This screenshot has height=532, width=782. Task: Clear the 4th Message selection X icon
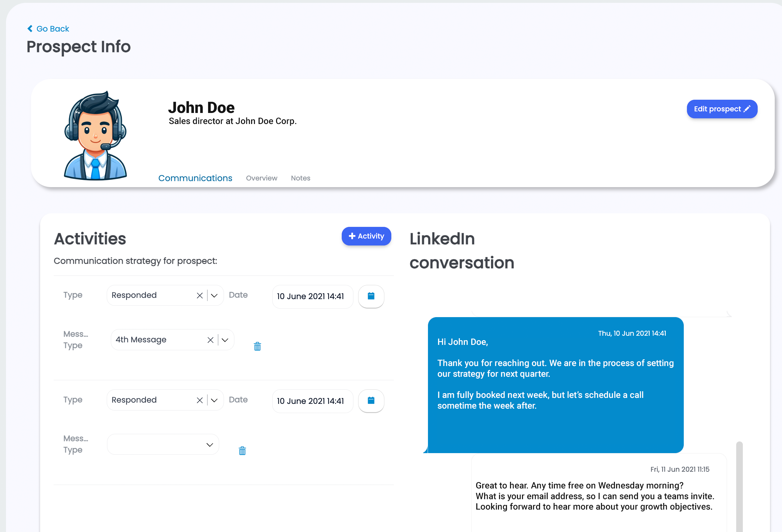[x=210, y=340]
